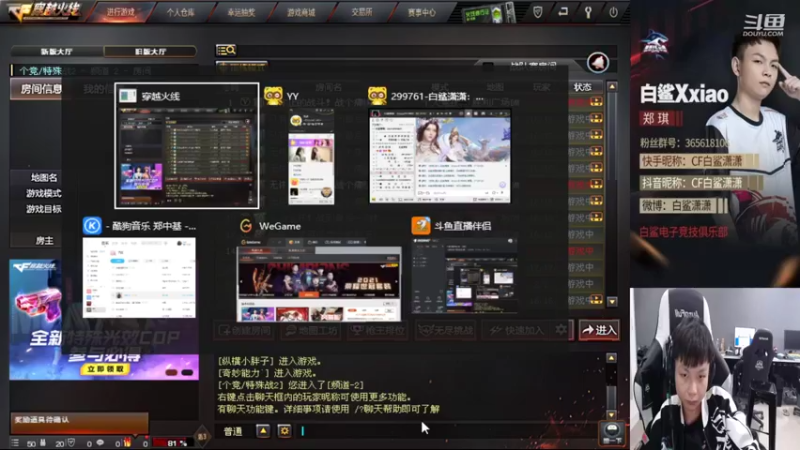
Task: Click the 进入 enter room button
Action: click(599, 330)
